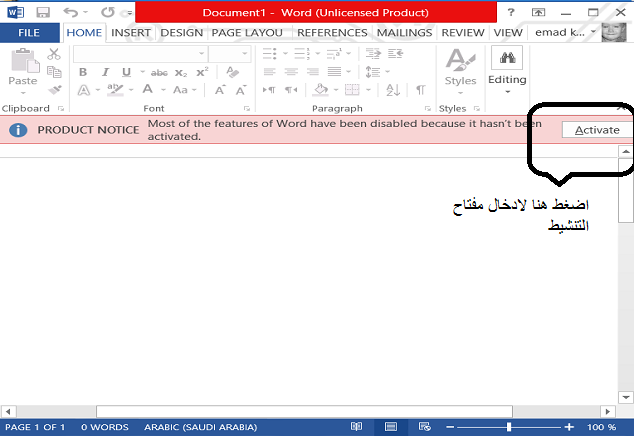Open the Bullets dropdown arrow
This screenshot has width=634, height=436.
pos(285,53)
